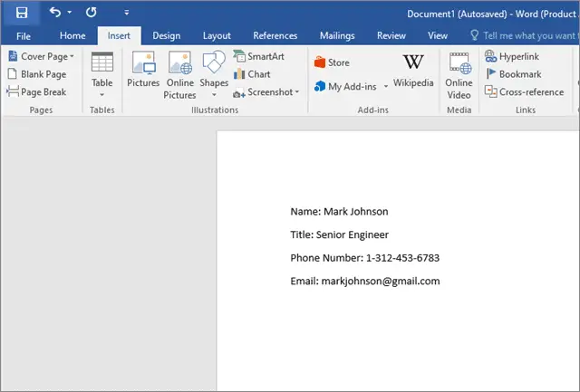Click the Shapes icon
Image resolution: width=580 pixels, height=392 pixels.
point(214,62)
